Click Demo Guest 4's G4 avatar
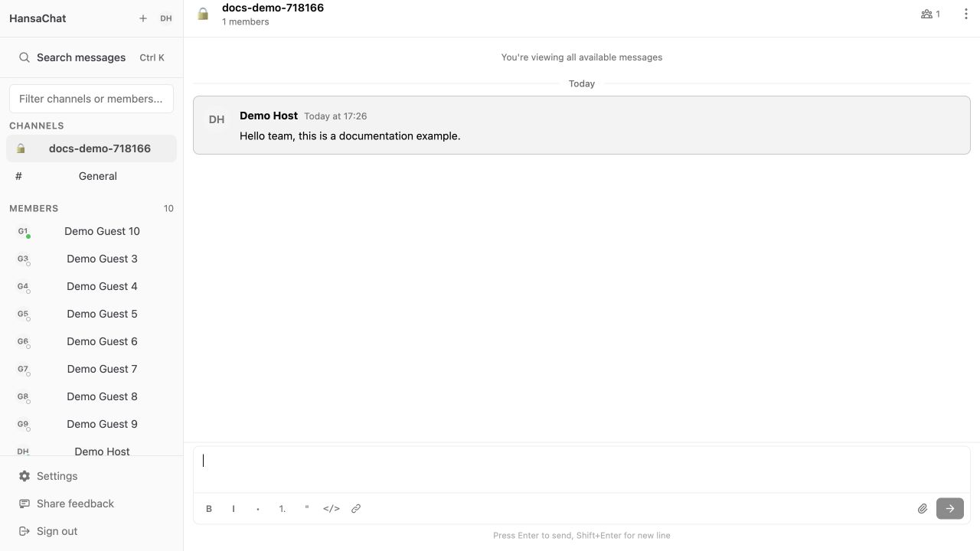This screenshot has width=980, height=551. [x=23, y=286]
